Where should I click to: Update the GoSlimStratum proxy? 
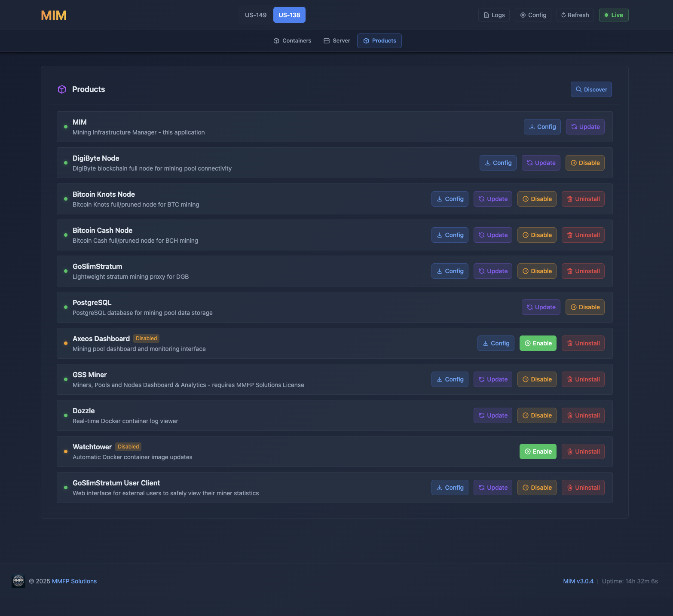[493, 271]
